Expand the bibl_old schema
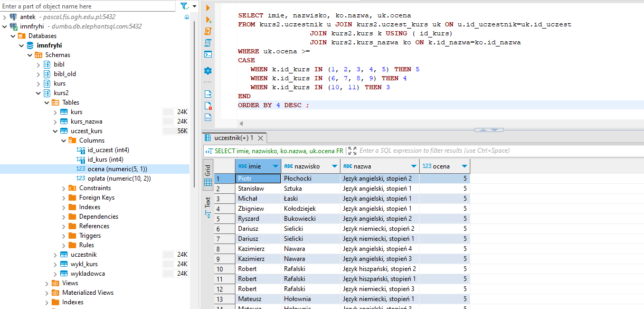 point(39,74)
